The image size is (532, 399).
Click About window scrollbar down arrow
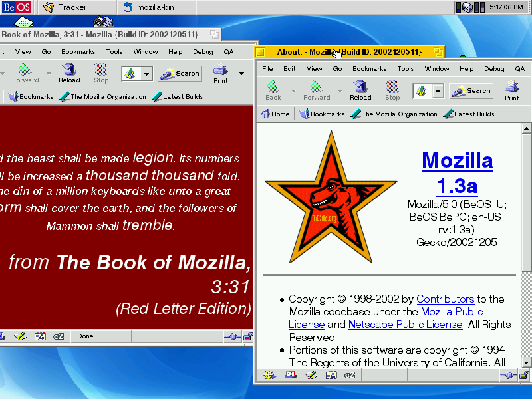[526, 362]
